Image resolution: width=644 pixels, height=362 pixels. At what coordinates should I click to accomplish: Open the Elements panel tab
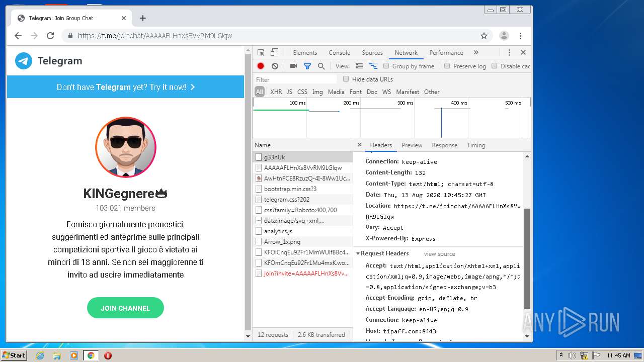point(305,52)
